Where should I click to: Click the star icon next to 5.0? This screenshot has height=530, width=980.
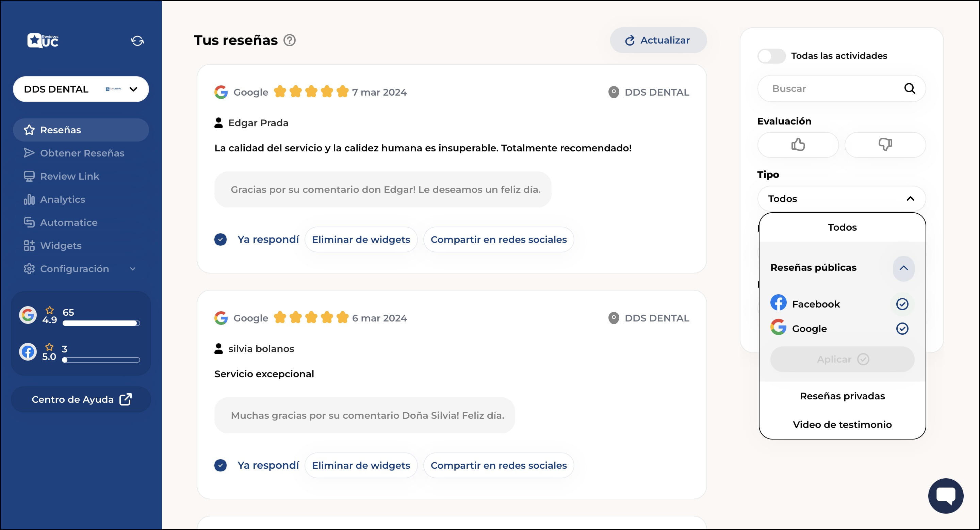pos(49,347)
